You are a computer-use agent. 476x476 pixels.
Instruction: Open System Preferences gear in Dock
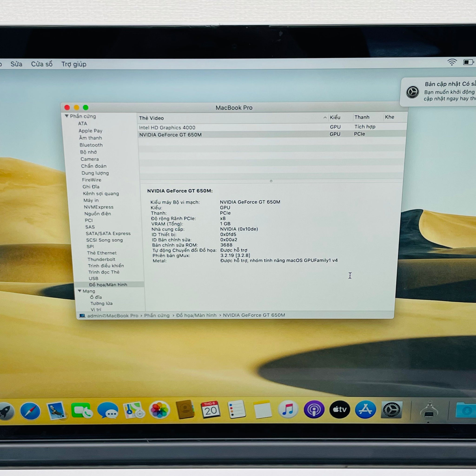pos(391,410)
